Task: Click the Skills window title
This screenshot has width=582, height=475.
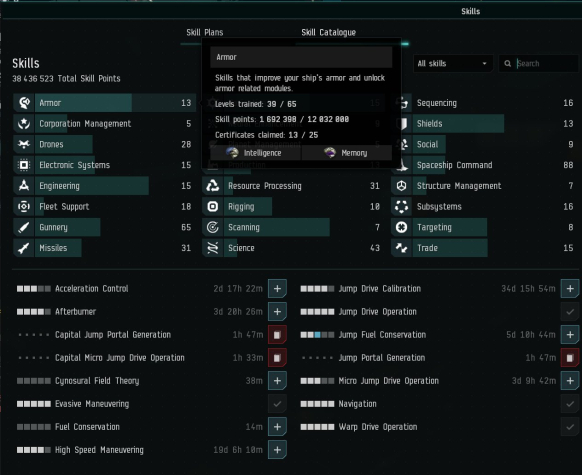Action: tap(471, 12)
